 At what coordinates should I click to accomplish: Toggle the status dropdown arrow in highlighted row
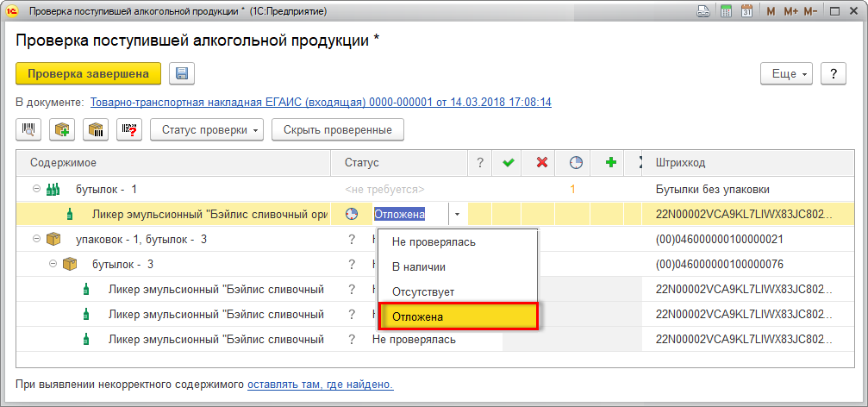tap(457, 214)
